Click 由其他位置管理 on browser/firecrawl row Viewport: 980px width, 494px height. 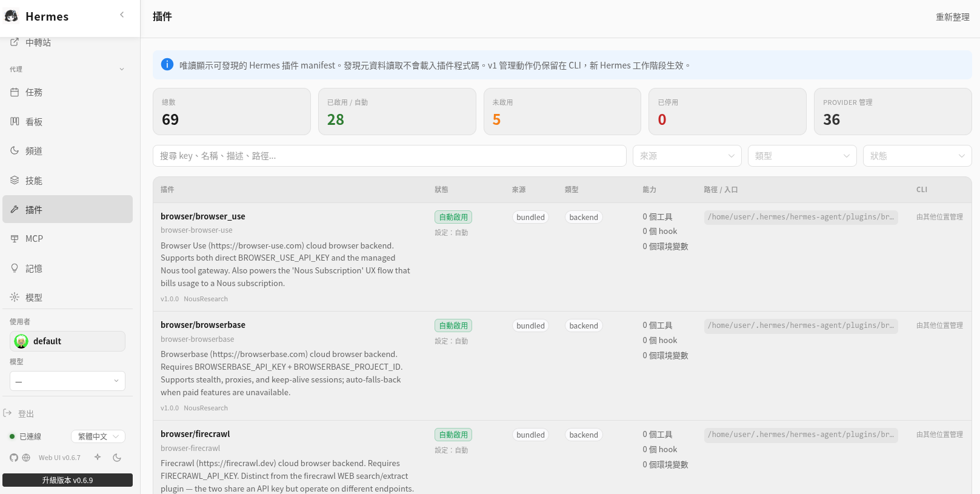[939, 434]
